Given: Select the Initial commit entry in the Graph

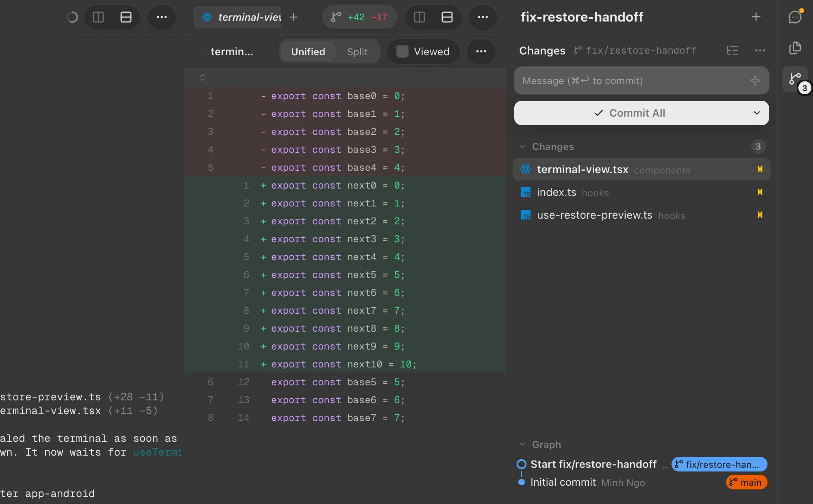Looking at the screenshot, I should coord(563,482).
